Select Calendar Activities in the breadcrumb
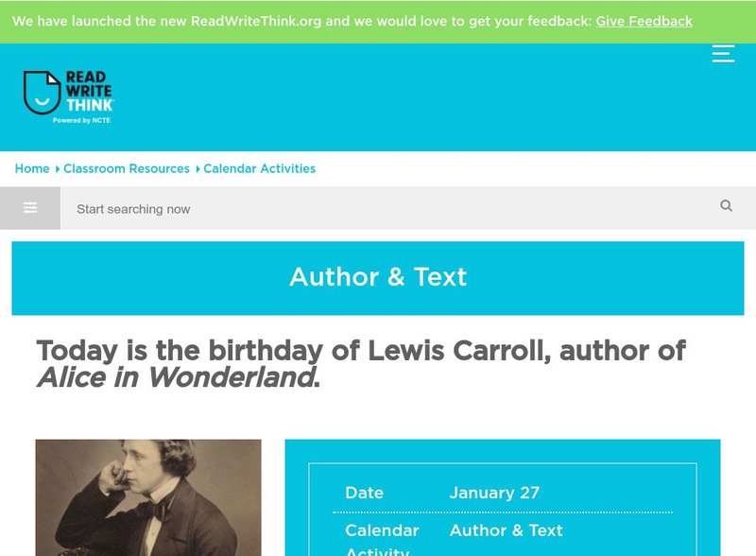 coord(261,168)
